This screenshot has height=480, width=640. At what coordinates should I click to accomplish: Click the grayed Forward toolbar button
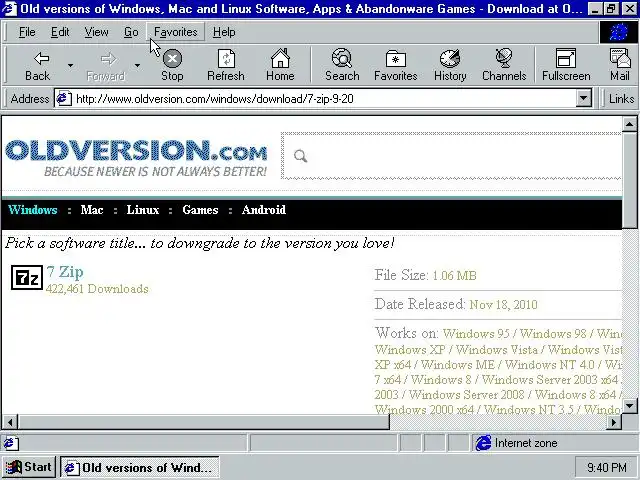106,65
